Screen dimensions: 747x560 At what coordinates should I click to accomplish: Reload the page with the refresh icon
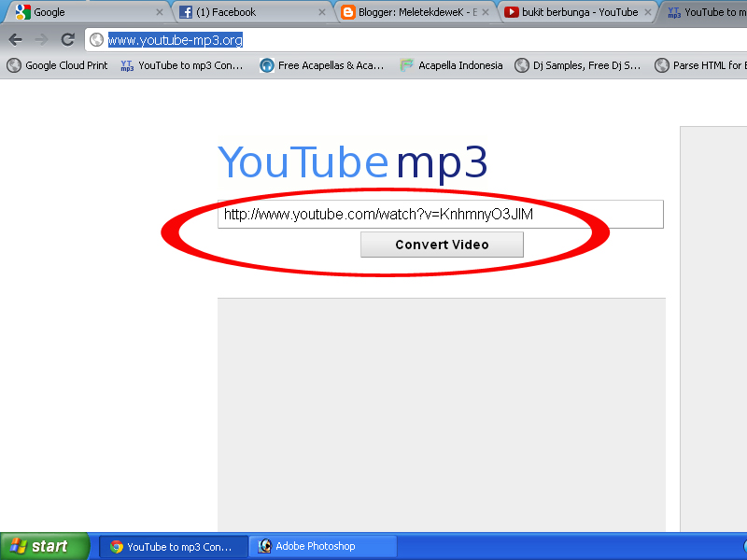pyautogui.click(x=67, y=39)
